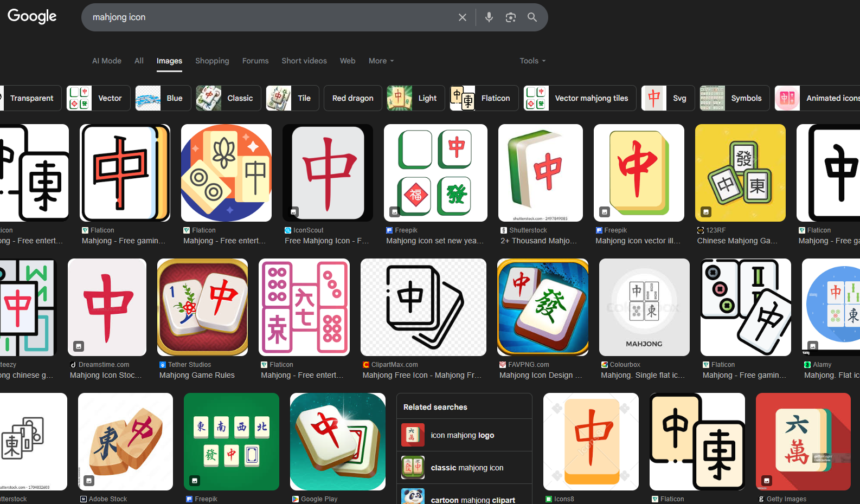The height and width of the screenshot is (504, 860).
Task: Open the Web results tab
Action: 348,61
